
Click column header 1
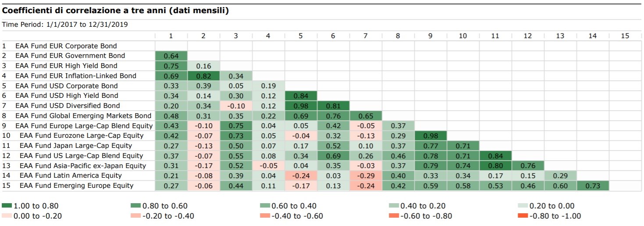click(171, 36)
